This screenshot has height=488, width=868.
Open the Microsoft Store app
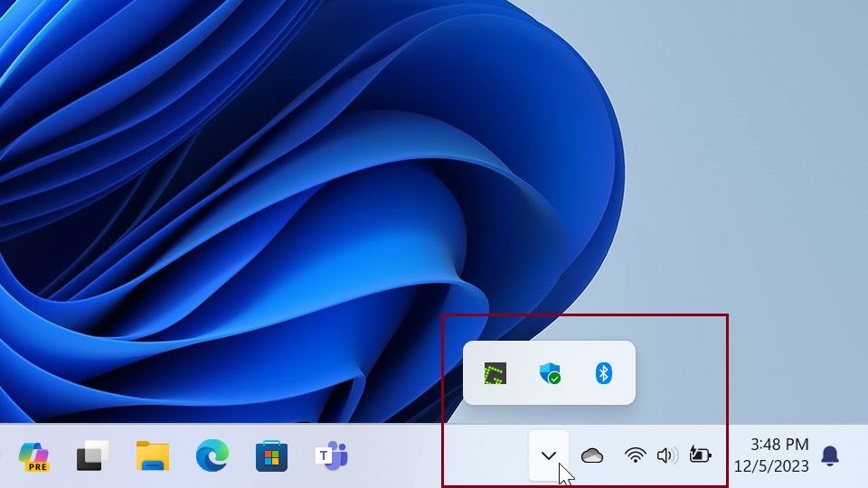click(271, 455)
